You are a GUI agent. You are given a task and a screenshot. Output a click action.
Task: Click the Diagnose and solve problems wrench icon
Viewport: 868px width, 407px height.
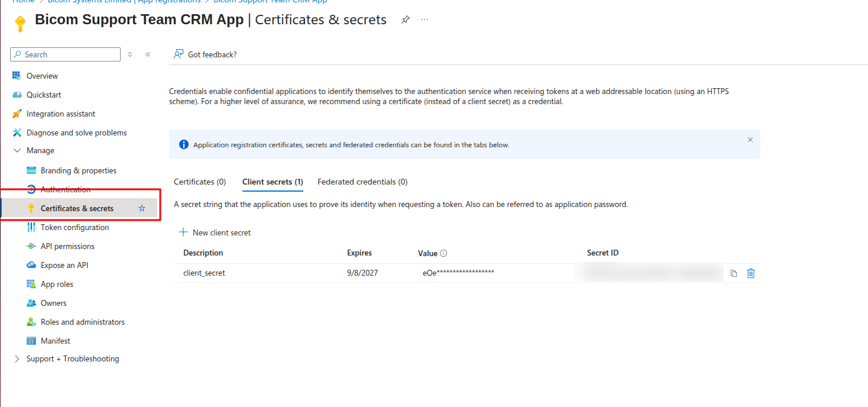(17, 133)
